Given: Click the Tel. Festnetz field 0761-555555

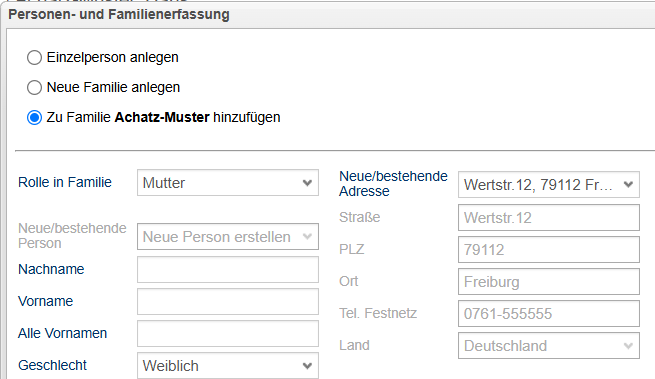Looking at the screenshot, I should [548, 313].
